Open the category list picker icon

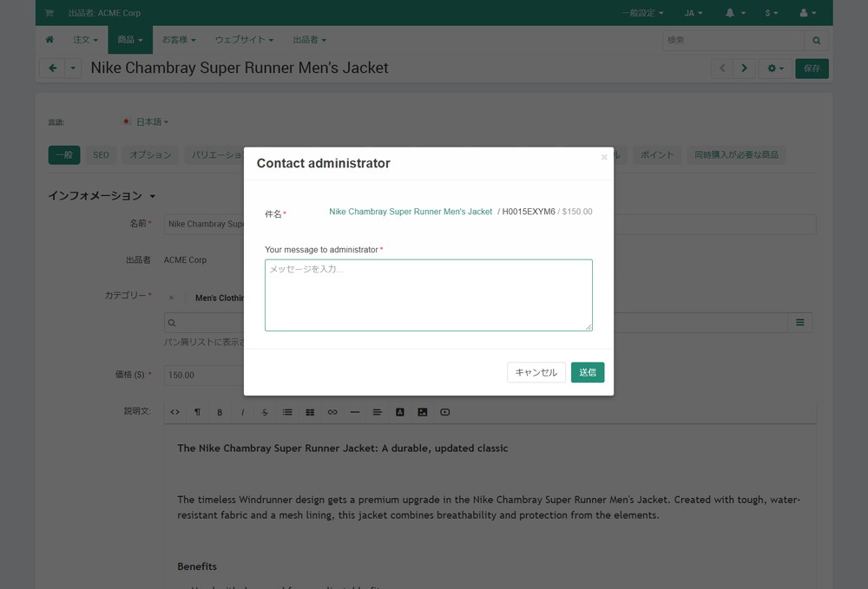[800, 323]
